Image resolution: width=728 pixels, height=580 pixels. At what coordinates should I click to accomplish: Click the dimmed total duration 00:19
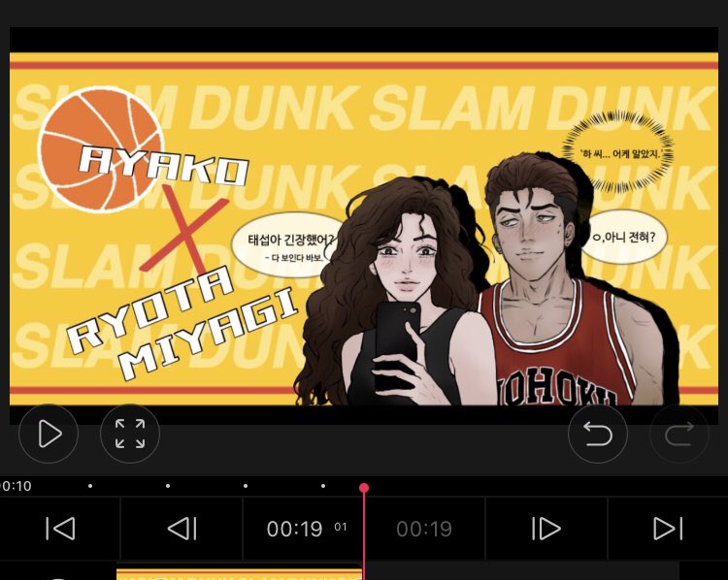424,529
